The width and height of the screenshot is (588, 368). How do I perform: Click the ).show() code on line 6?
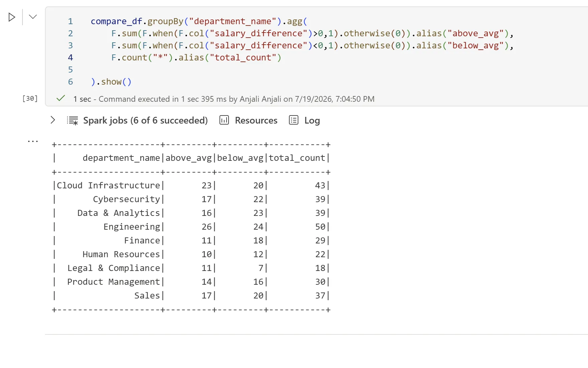point(111,82)
